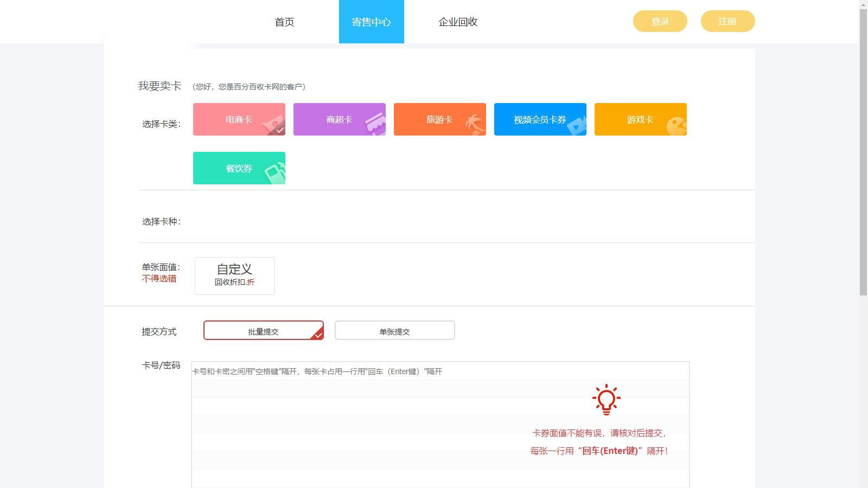Click the card icon on 电商卡 tile
The height and width of the screenshot is (488, 868).
273,125
